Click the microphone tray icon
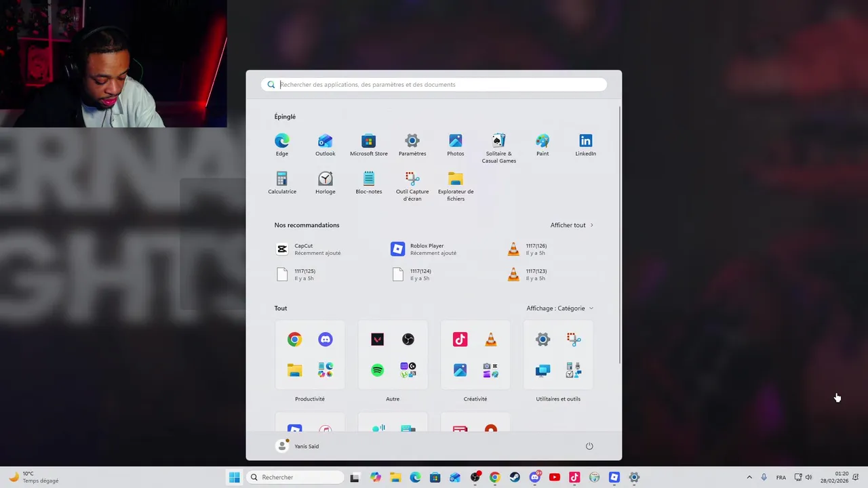 (x=764, y=477)
